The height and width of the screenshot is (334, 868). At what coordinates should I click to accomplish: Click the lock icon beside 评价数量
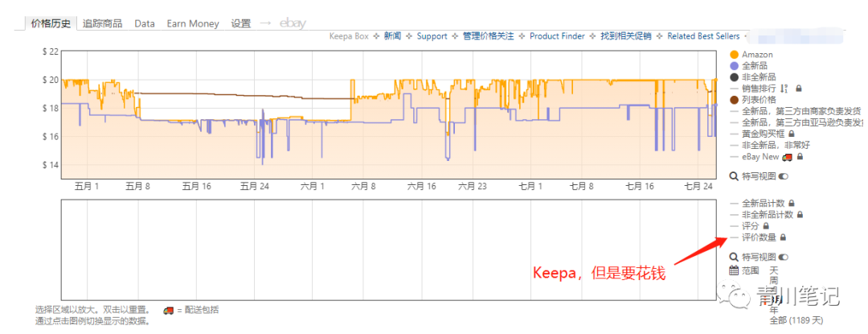(783, 237)
